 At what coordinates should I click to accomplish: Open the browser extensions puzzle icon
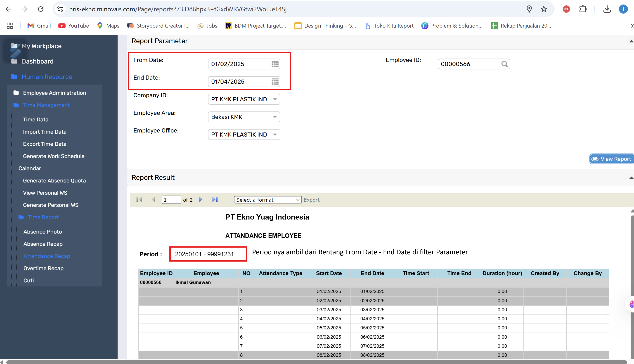583,9
